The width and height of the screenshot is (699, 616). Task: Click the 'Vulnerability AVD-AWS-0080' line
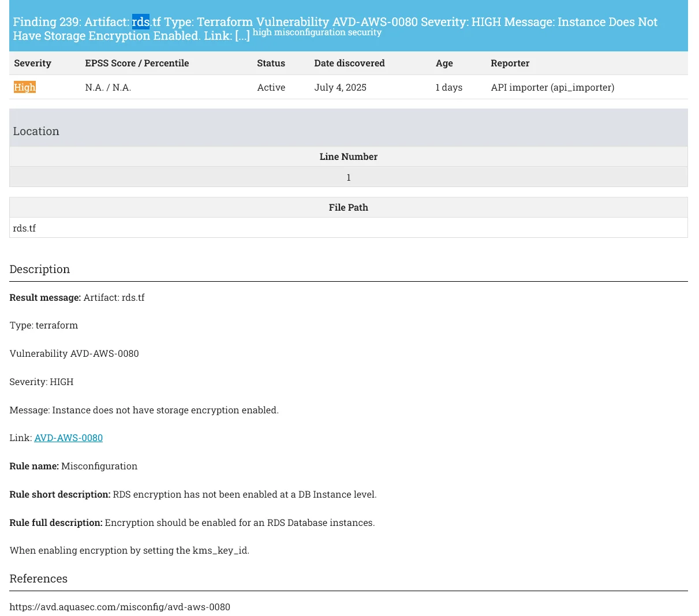[x=74, y=354]
